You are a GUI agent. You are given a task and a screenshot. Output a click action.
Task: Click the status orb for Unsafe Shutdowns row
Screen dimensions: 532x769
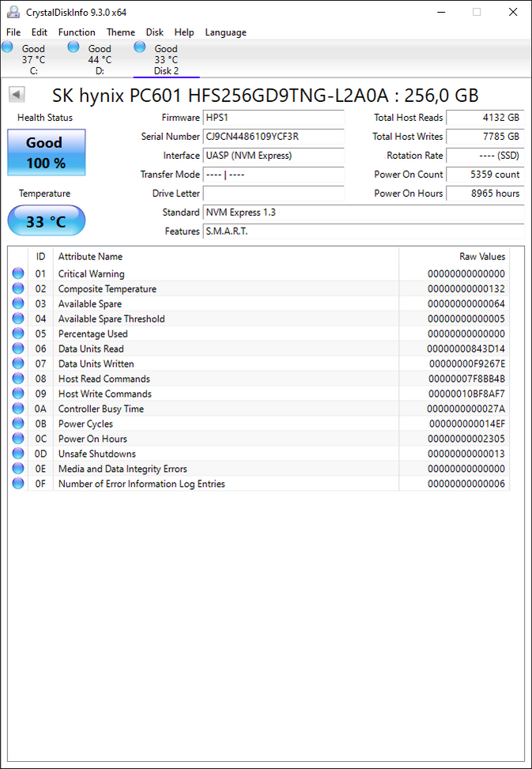coord(18,454)
